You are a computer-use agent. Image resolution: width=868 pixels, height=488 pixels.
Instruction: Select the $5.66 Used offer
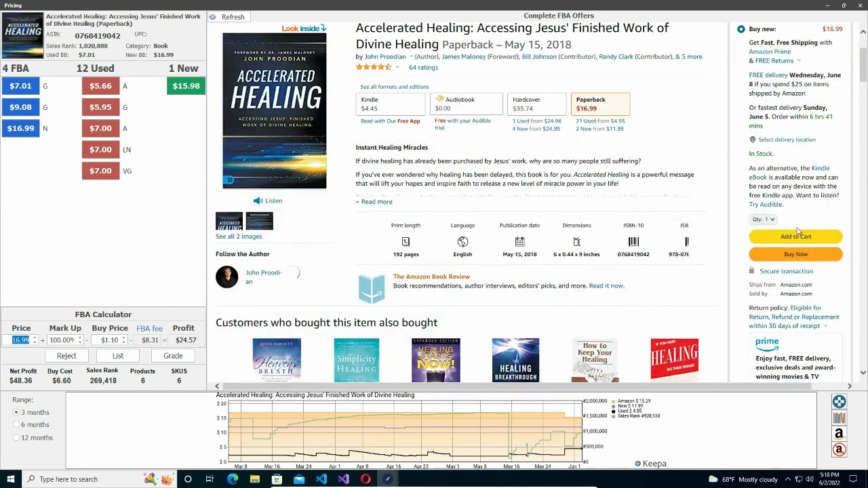(x=100, y=86)
